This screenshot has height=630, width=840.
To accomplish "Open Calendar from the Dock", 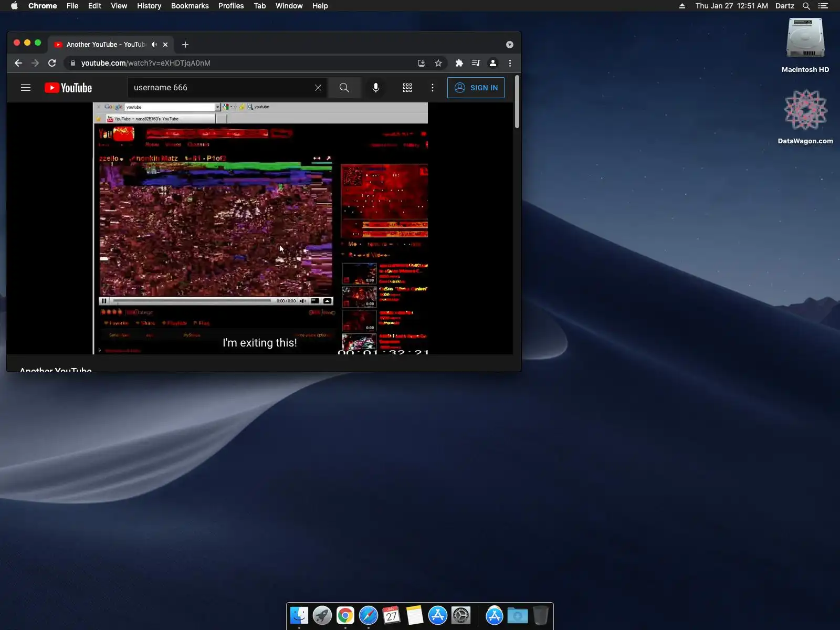I will (x=392, y=615).
